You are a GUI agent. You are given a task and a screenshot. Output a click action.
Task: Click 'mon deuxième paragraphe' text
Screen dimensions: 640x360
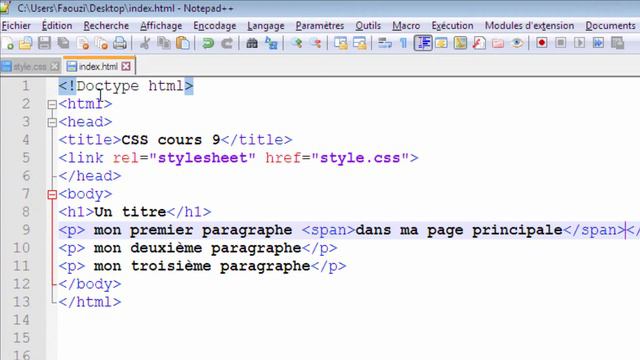pyautogui.click(x=198, y=248)
